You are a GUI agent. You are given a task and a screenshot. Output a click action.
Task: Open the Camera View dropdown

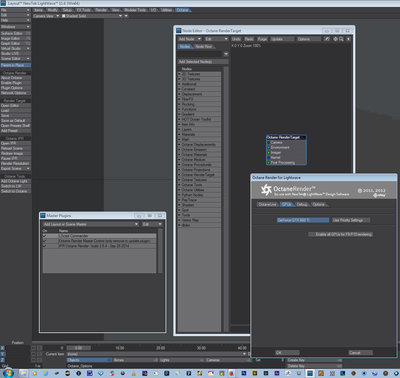(x=46, y=16)
